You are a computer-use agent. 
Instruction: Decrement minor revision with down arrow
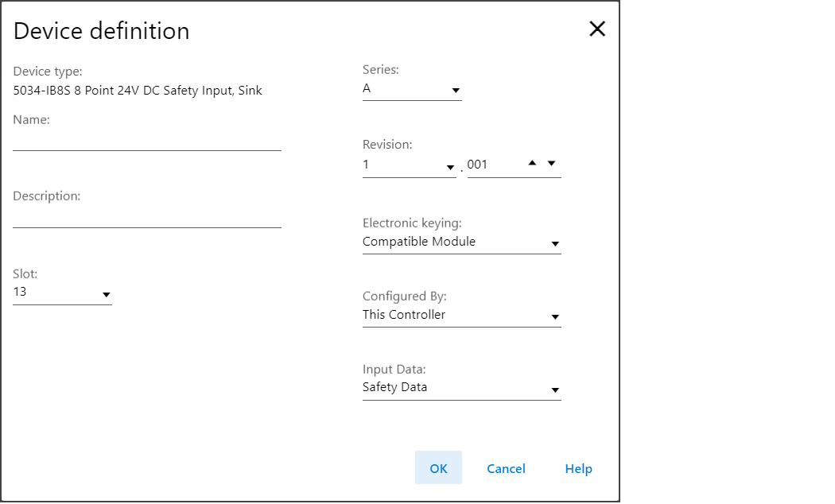click(x=551, y=163)
